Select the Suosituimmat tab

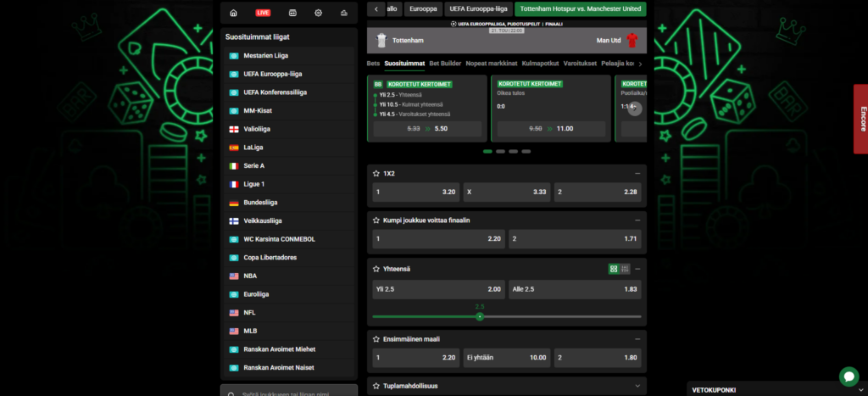coord(404,63)
